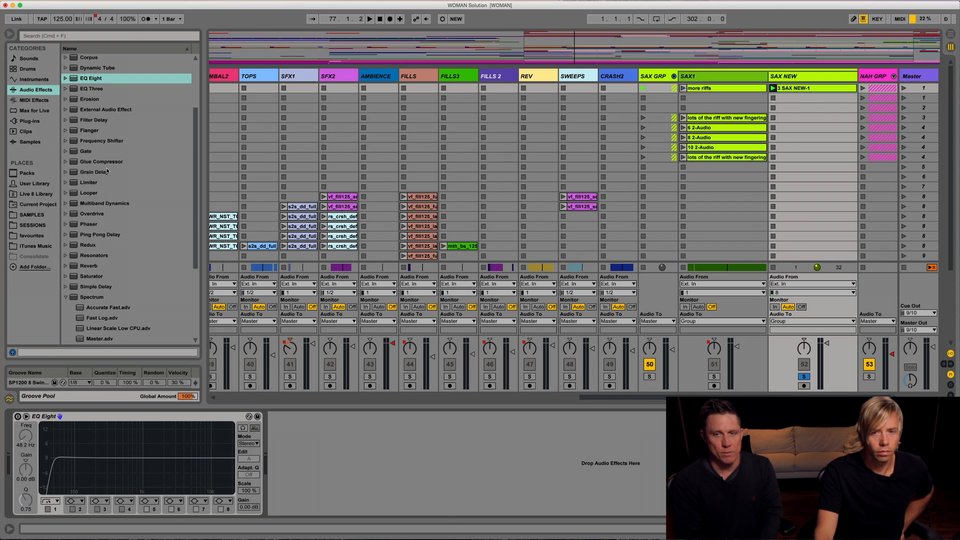This screenshot has width=960, height=540.
Task: Toggle EQ Eight device activator
Action: (x=18, y=416)
